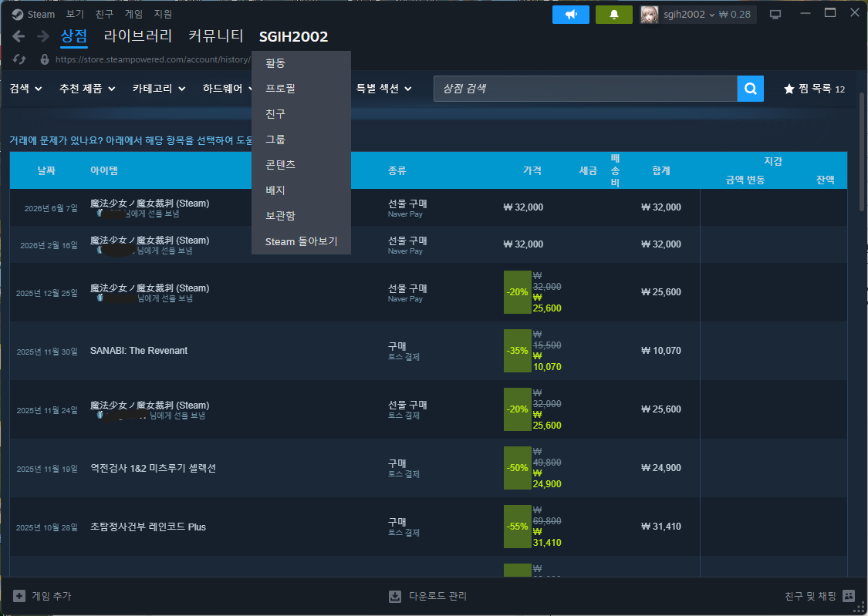Switch to the 커뮤니티 tab
The image size is (868, 616).
216,36
